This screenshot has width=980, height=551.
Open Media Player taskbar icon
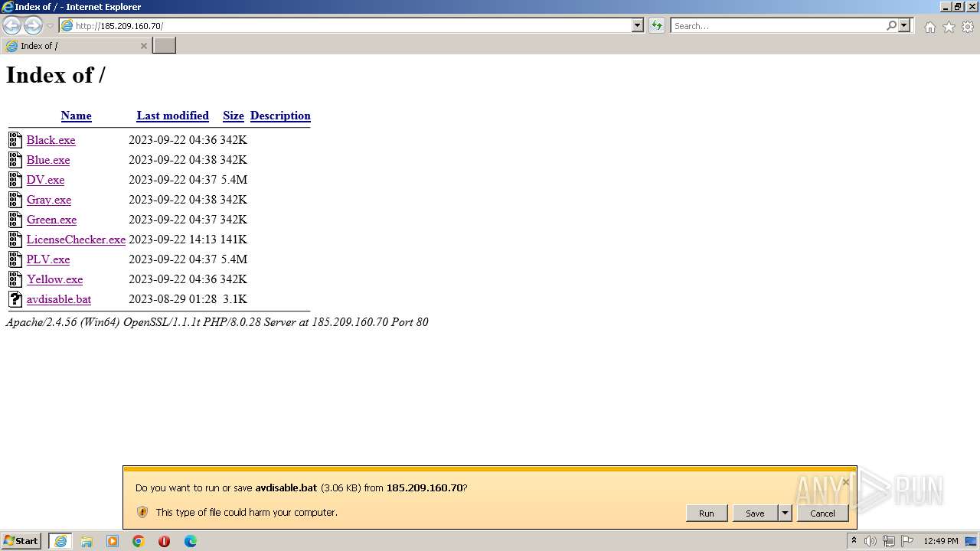tap(113, 541)
